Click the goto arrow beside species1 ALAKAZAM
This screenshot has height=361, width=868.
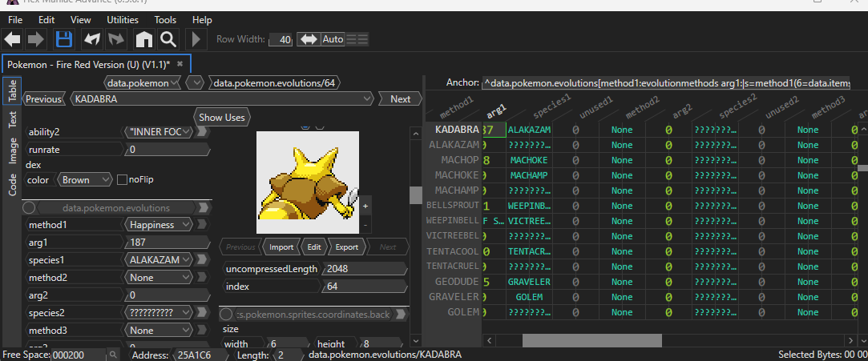[x=203, y=259]
